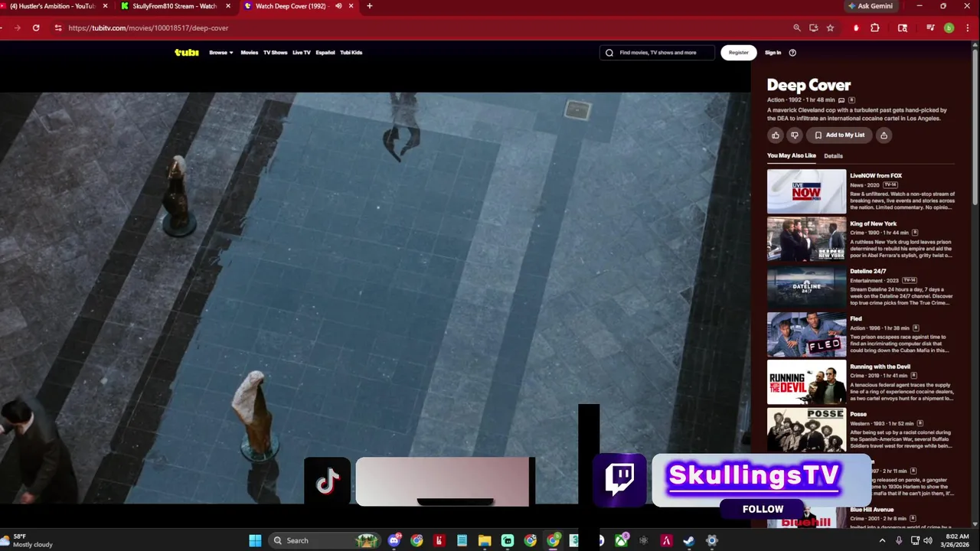Open the Tubi help question-mark icon
This screenshot has width=980, height=551.
pos(792,53)
